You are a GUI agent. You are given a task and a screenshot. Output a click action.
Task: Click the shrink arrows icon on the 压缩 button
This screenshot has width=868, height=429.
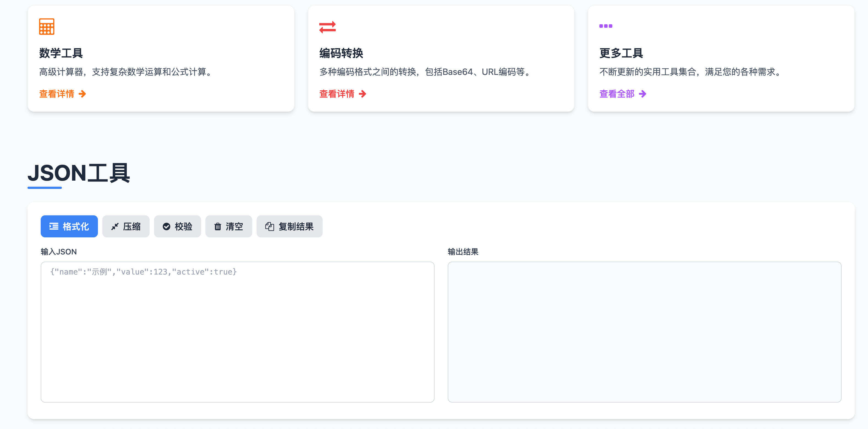[115, 226]
